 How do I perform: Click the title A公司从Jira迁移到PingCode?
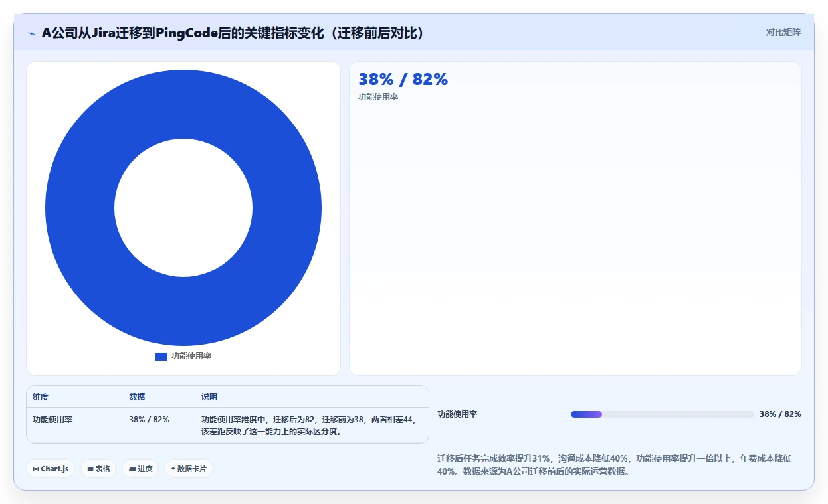pyautogui.click(x=233, y=33)
